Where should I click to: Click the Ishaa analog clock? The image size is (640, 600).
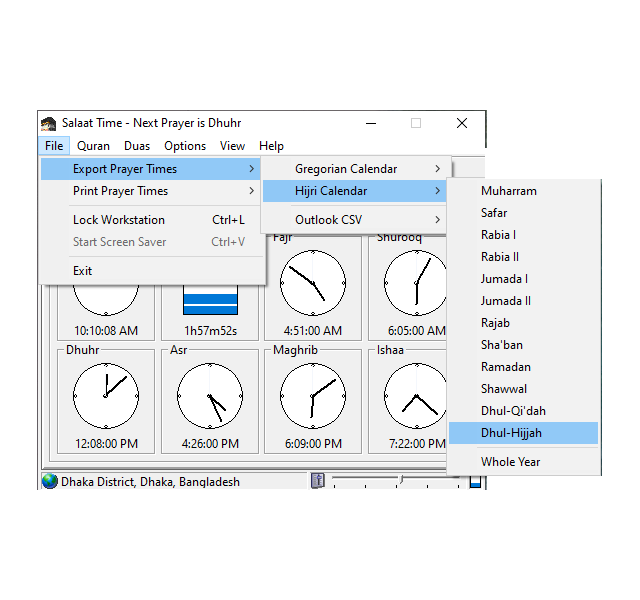pos(416,396)
